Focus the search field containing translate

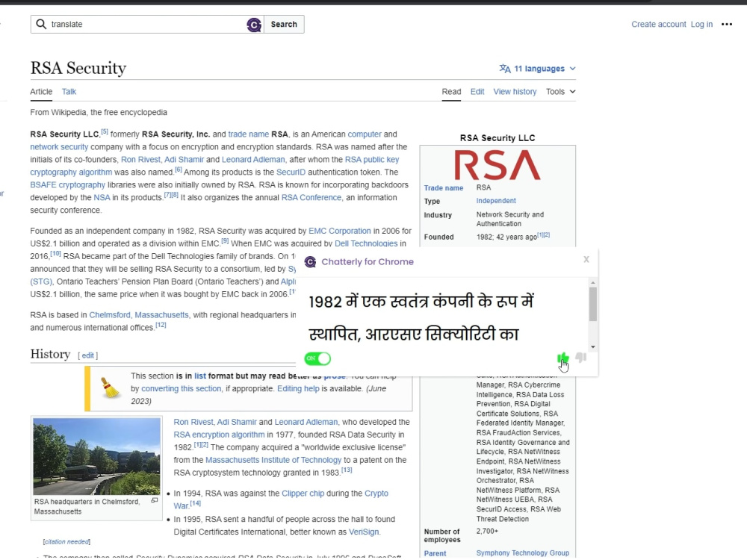click(x=147, y=25)
